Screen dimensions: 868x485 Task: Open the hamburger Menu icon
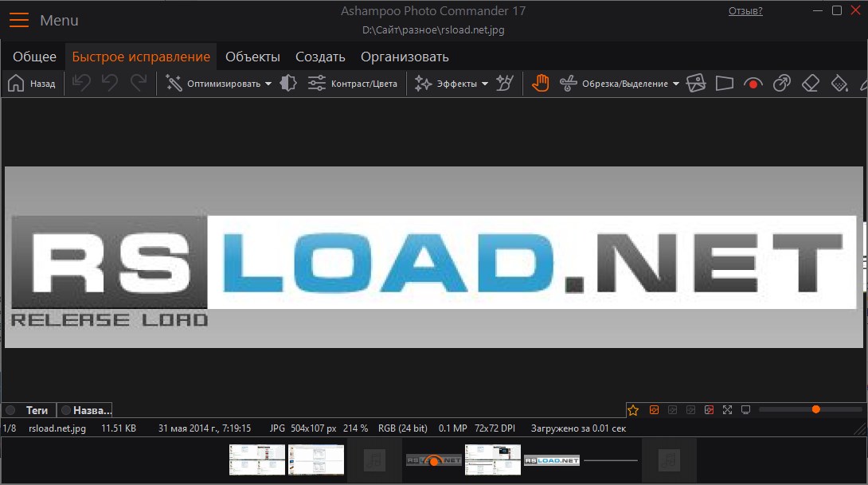[x=19, y=20]
